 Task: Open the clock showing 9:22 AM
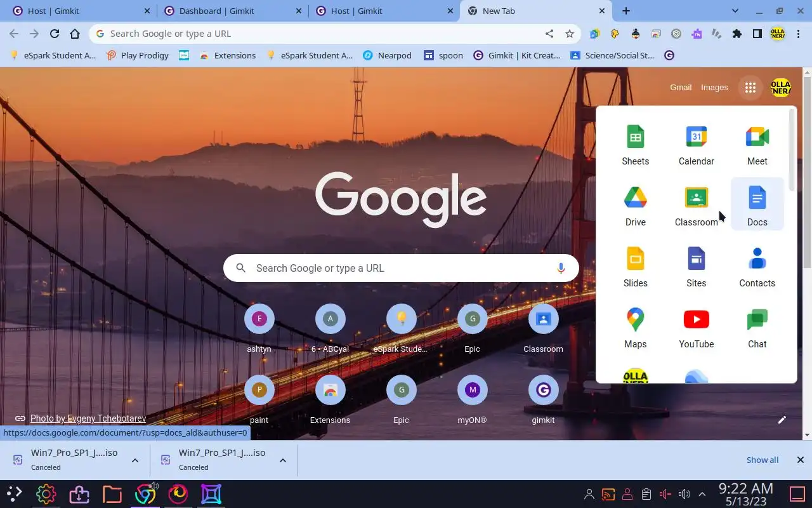coord(746,494)
